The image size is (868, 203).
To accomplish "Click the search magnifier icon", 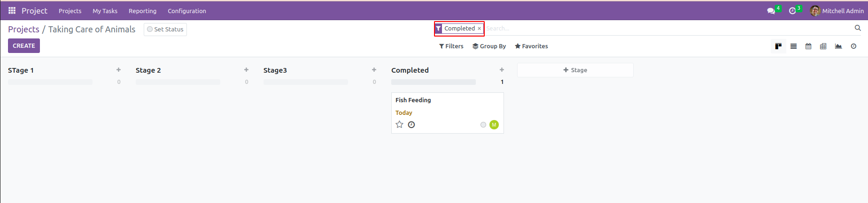I will (x=858, y=28).
